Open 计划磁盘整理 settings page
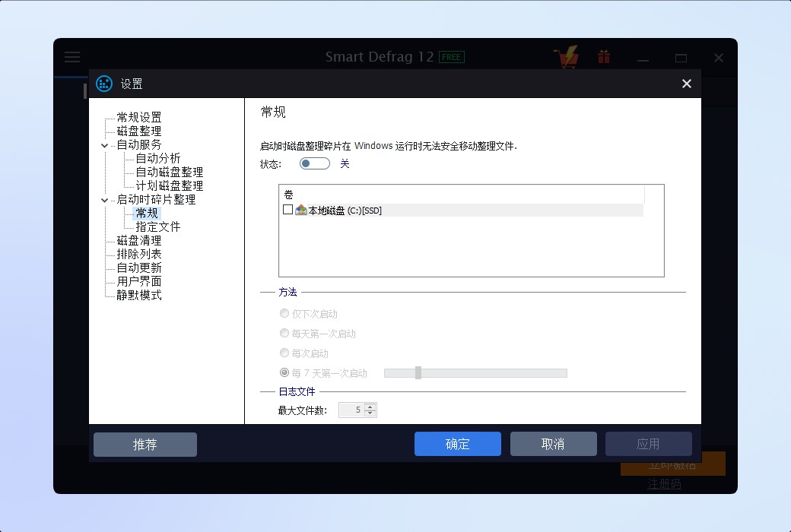Viewport: 791px width, 532px height. pos(170,185)
